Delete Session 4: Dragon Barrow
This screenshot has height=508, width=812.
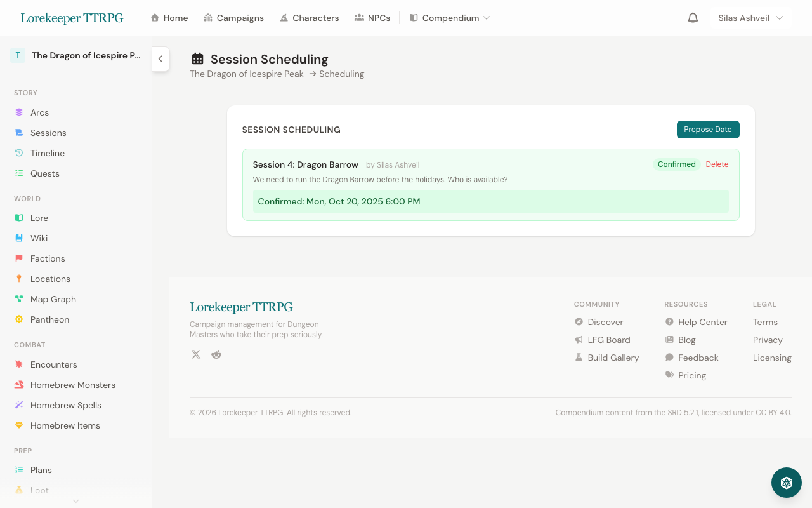tap(717, 164)
